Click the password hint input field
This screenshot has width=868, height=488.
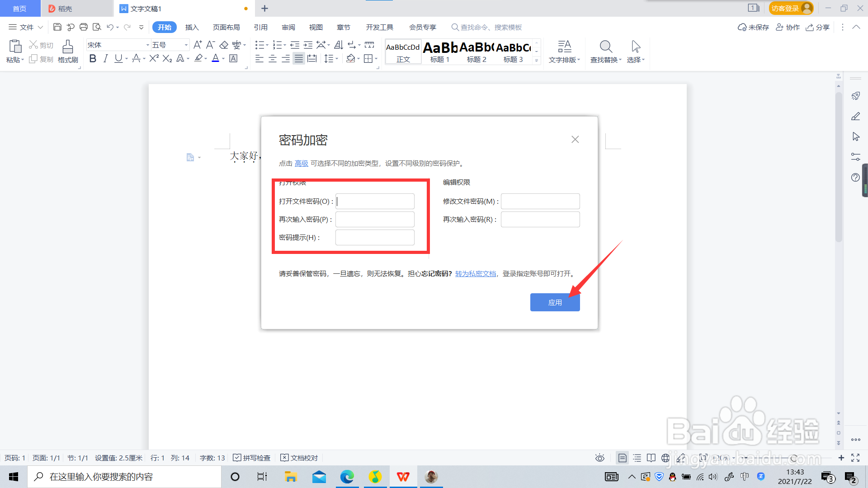pyautogui.click(x=375, y=237)
